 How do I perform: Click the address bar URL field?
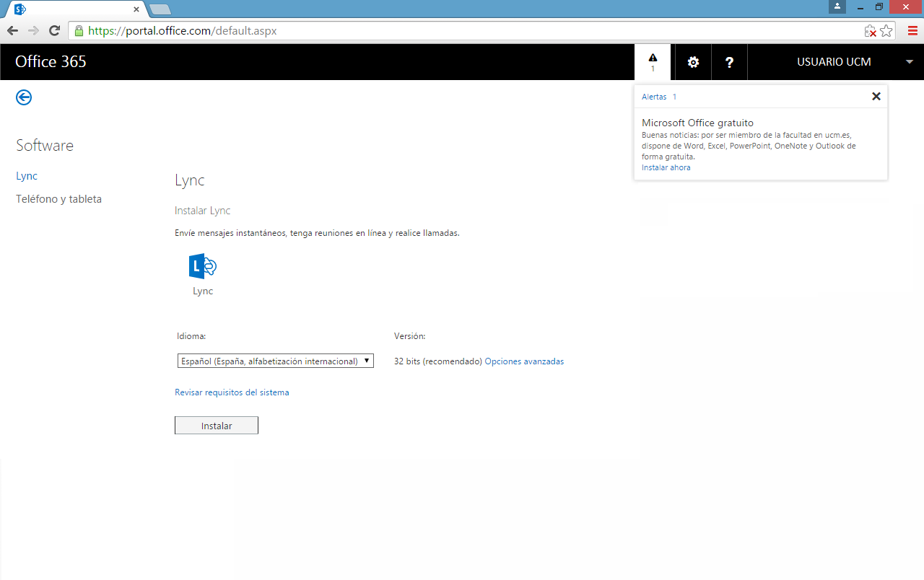[462, 31]
